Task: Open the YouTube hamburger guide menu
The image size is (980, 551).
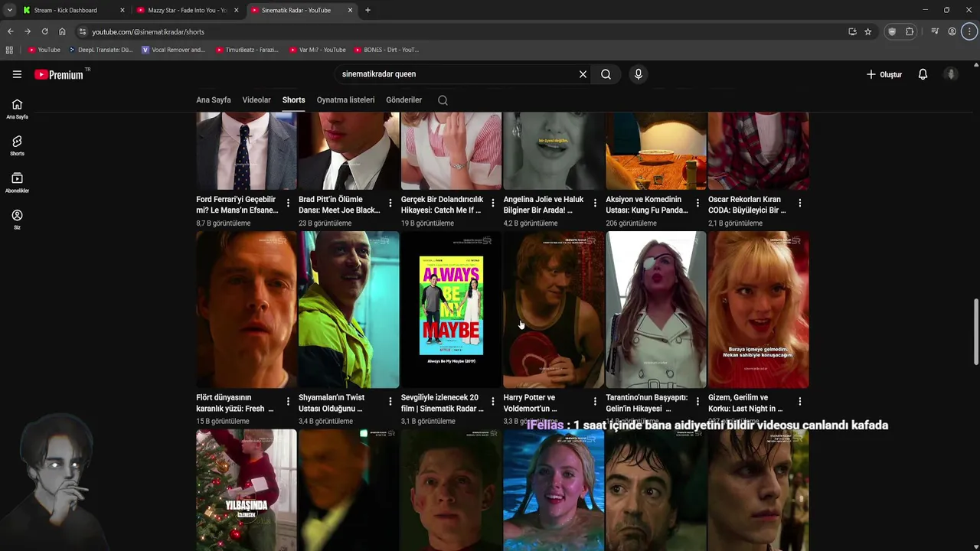Action: point(17,74)
